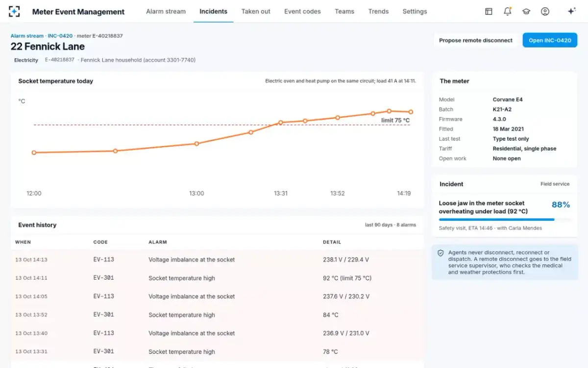The height and width of the screenshot is (368, 588).
Task: Click the incident confidence progress bar
Action: pyautogui.click(x=504, y=220)
